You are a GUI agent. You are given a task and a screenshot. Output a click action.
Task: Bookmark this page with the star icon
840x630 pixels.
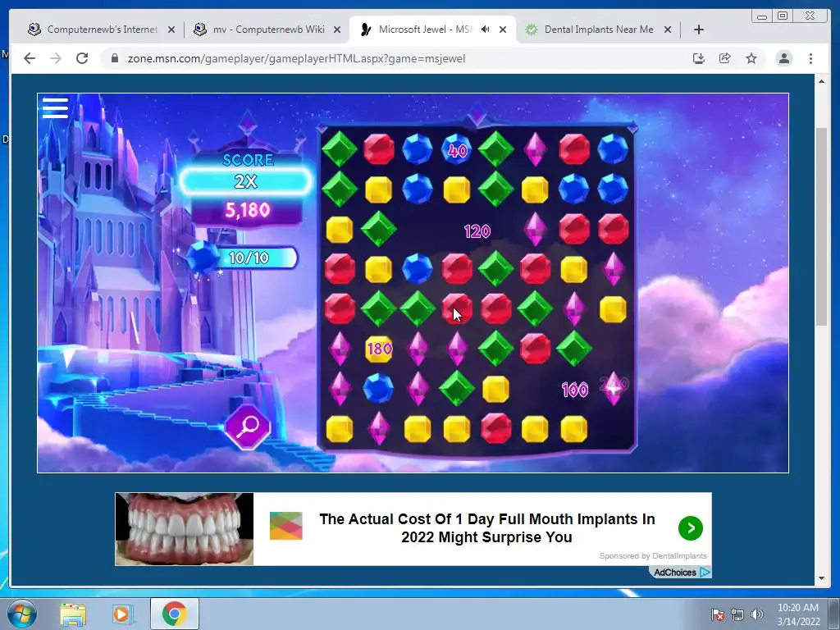(751, 58)
